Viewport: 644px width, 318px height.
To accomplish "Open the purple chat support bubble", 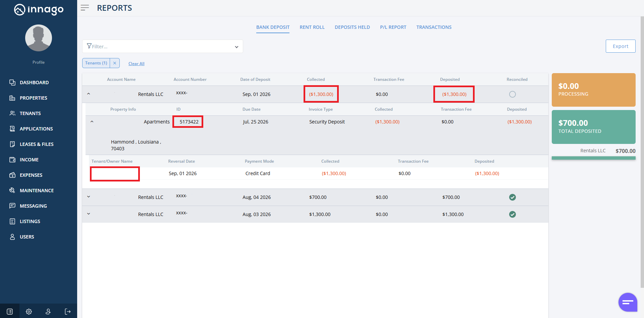I will (x=628, y=302).
